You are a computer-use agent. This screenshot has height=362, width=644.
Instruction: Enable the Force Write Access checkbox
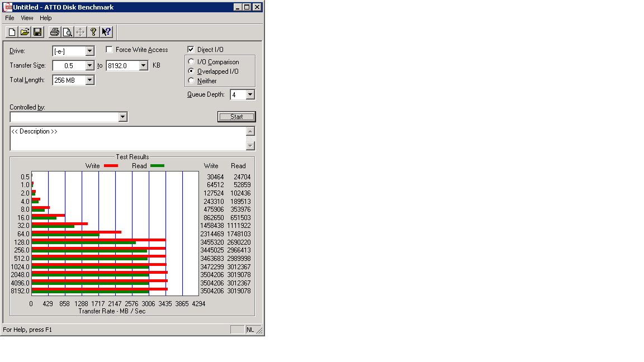(109, 50)
